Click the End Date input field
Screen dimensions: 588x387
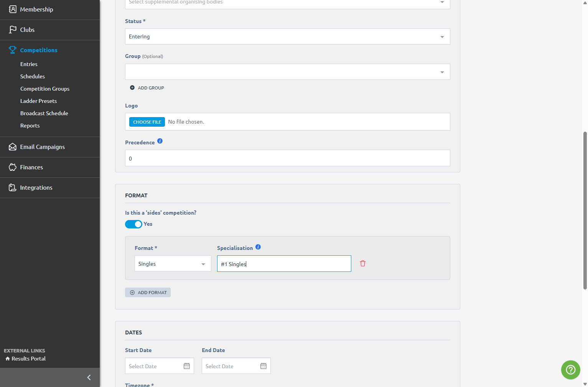coord(236,366)
